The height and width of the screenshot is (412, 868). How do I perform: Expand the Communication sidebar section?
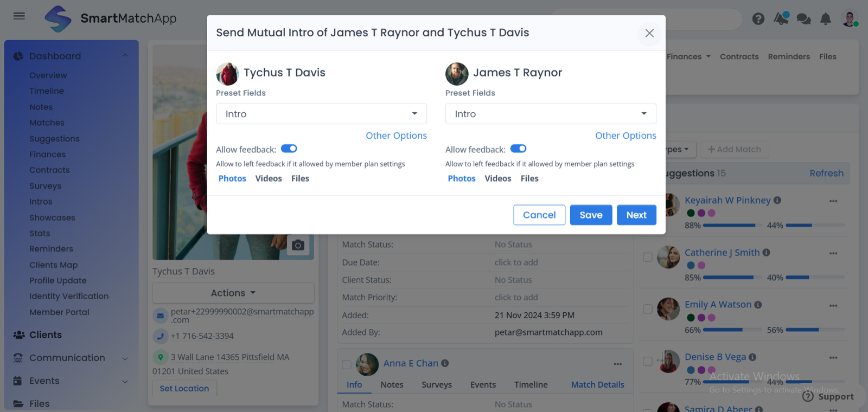pyautogui.click(x=125, y=358)
